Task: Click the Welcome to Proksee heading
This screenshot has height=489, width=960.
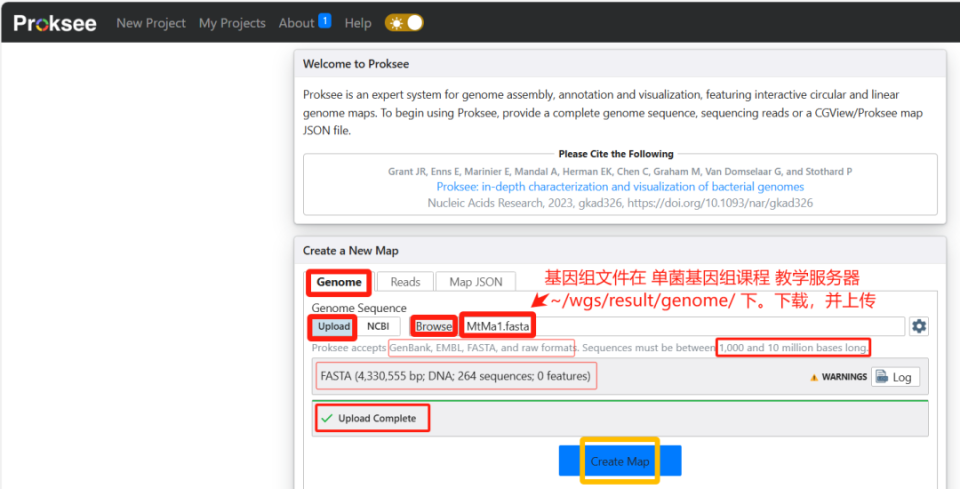Action: click(x=356, y=64)
